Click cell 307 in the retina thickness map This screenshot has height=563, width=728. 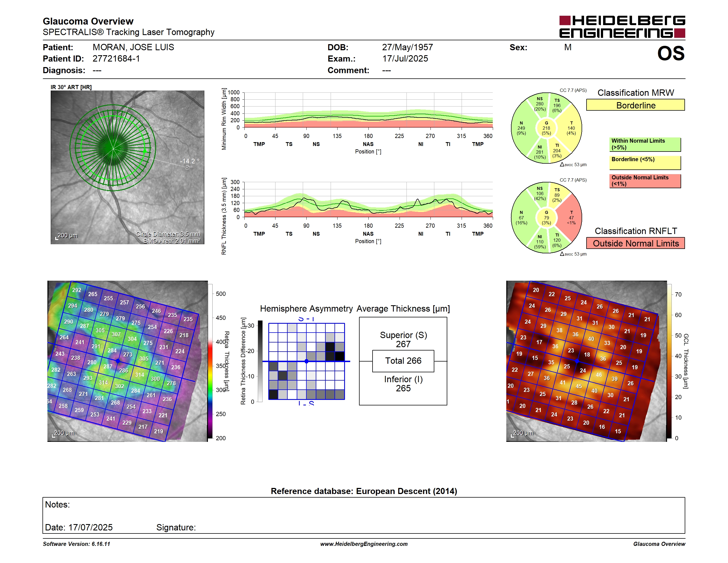[116, 334]
